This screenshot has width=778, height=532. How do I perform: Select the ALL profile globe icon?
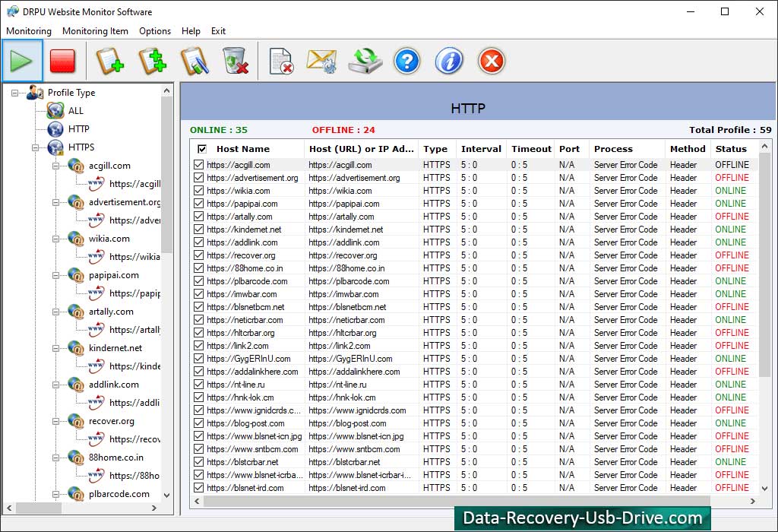(55, 110)
